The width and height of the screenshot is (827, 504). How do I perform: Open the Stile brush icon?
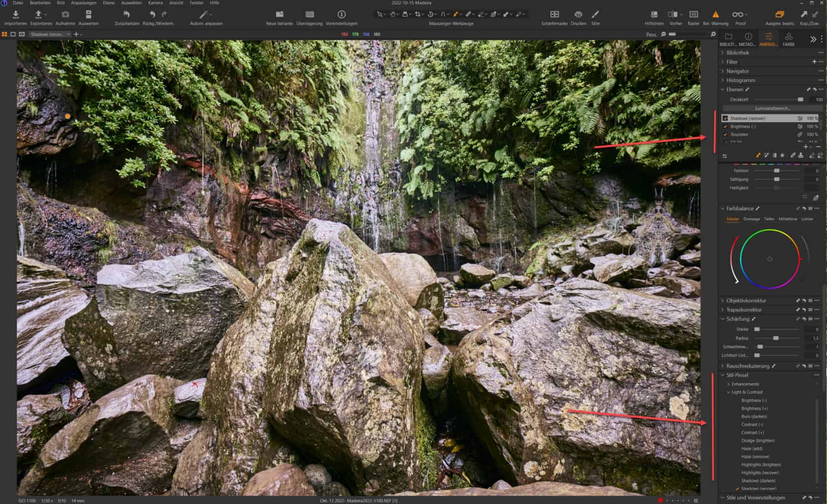(595, 14)
